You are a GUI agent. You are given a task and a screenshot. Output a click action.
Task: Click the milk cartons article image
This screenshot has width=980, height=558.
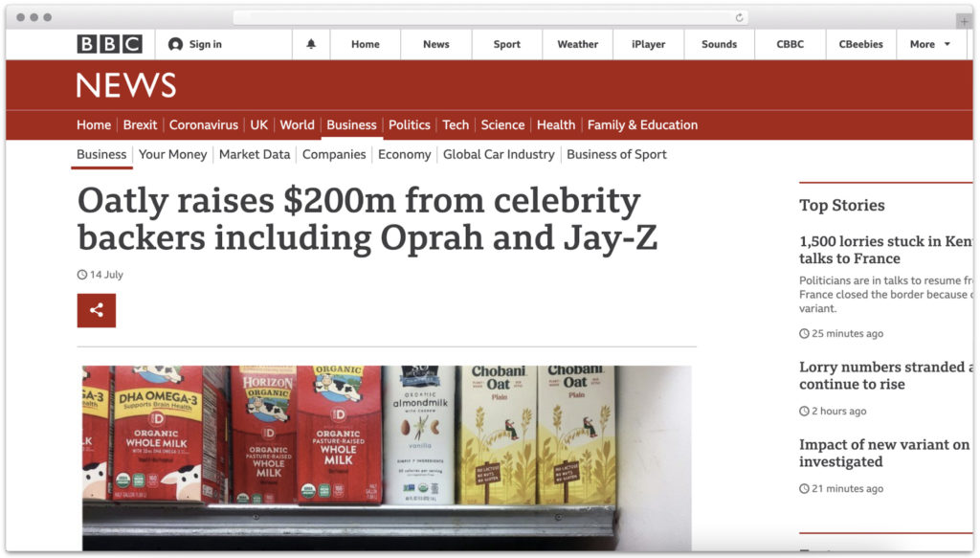coord(387,458)
